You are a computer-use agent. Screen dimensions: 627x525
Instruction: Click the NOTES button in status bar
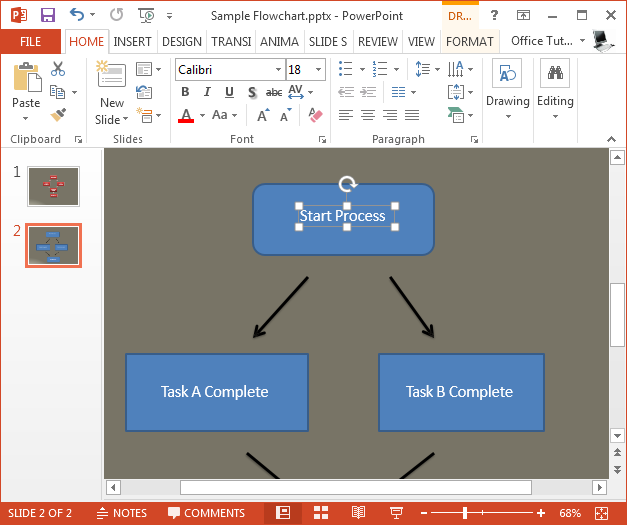click(x=121, y=513)
